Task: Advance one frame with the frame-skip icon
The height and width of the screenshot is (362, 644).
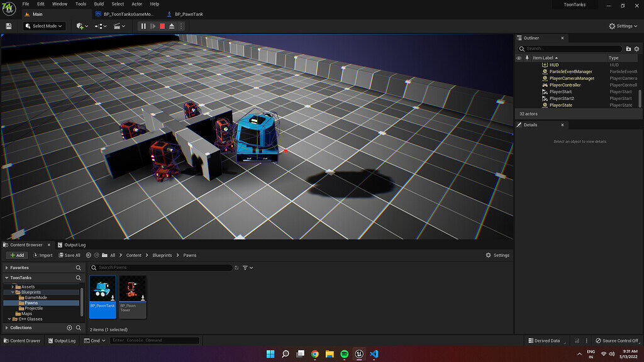Action: pyautogui.click(x=153, y=26)
